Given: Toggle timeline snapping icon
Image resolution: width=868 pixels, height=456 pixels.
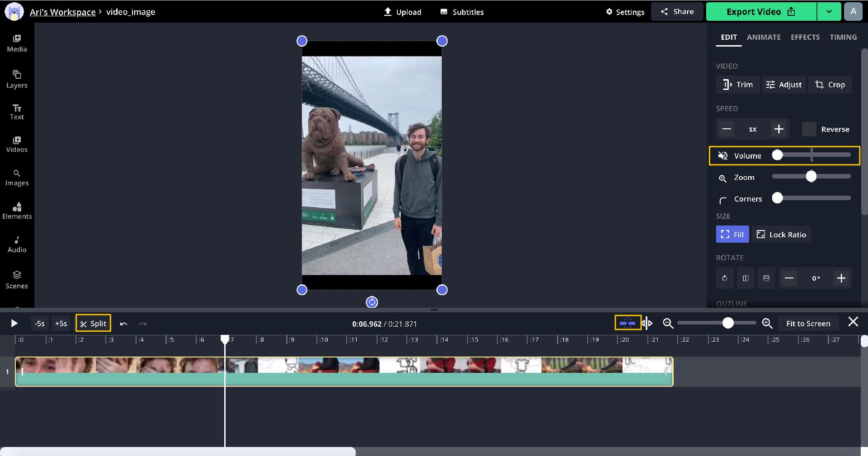Looking at the screenshot, I should pyautogui.click(x=627, y=323).
